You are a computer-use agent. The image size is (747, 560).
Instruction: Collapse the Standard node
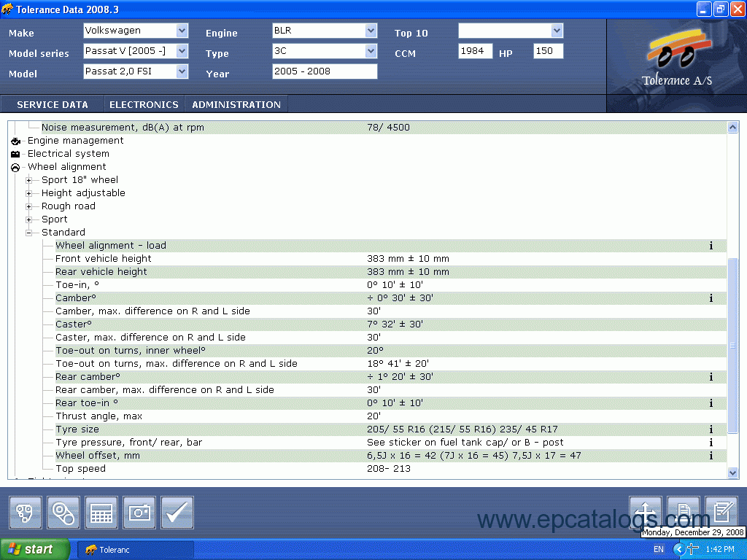[x=28, y=233]
